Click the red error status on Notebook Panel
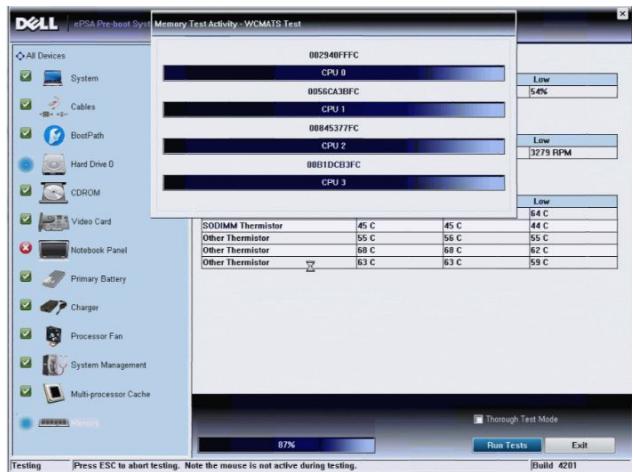 point(26,248)
